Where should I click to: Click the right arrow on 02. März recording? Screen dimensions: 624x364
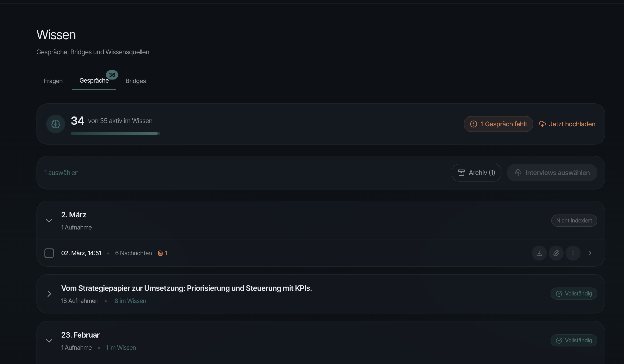click(590, 253)
